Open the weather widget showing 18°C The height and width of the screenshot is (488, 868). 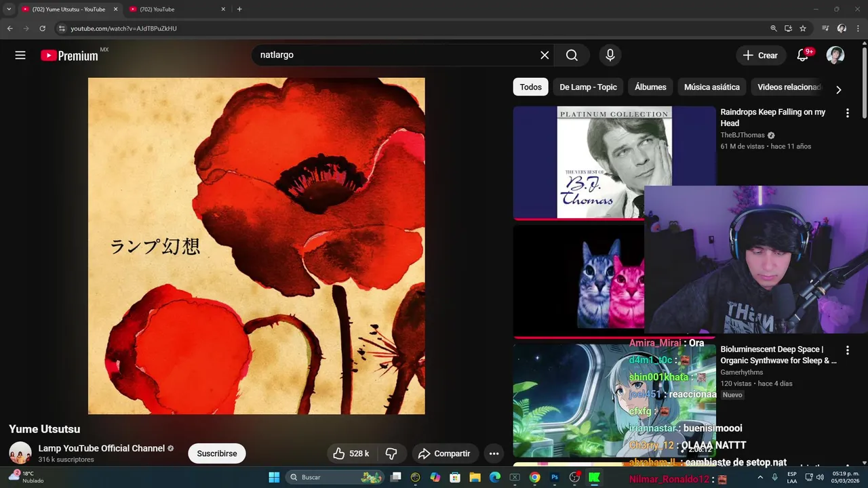[x=26, y=477]
